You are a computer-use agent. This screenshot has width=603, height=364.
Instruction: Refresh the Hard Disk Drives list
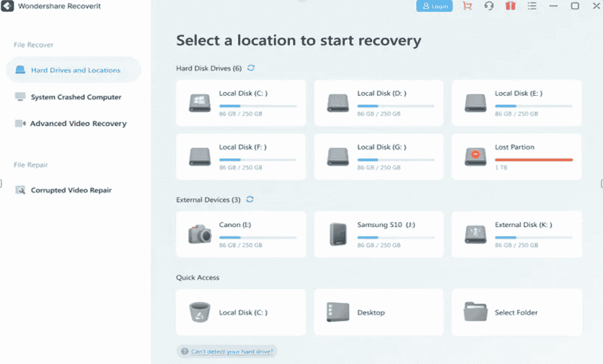coord(251,68)
